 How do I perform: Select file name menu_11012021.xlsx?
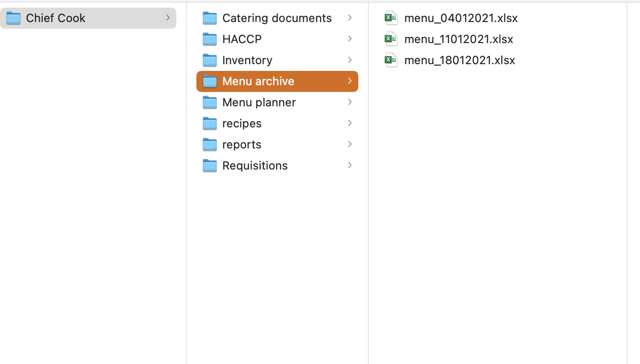(x=459, y=39)
